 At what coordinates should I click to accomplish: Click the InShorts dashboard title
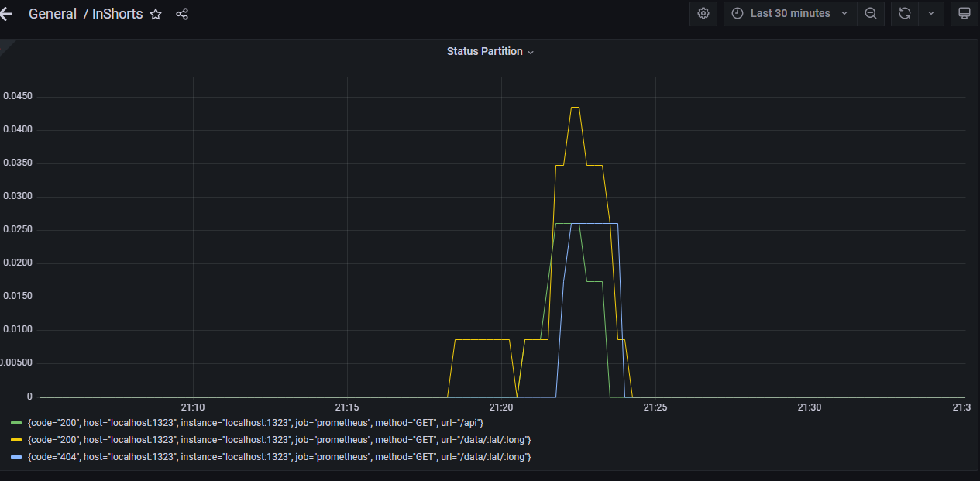coord(116,14)
